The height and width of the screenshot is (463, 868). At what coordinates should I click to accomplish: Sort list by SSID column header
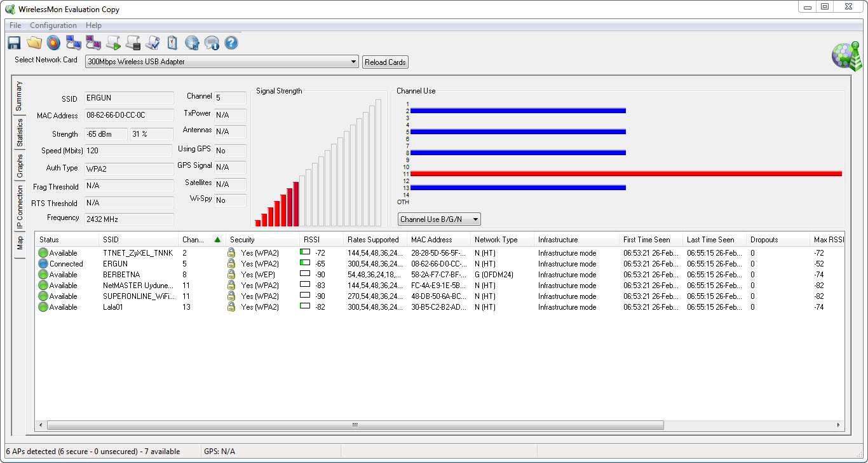point(138,240)
